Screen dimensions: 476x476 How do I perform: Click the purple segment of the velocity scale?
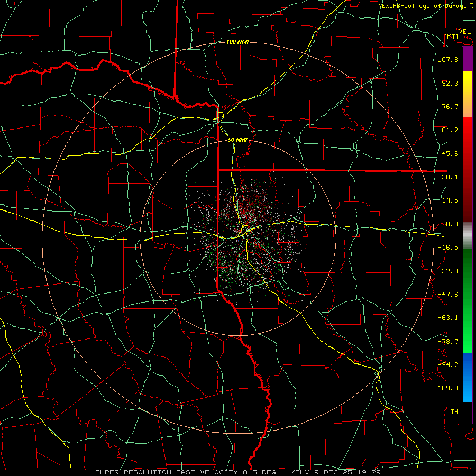tap(467, 59)
